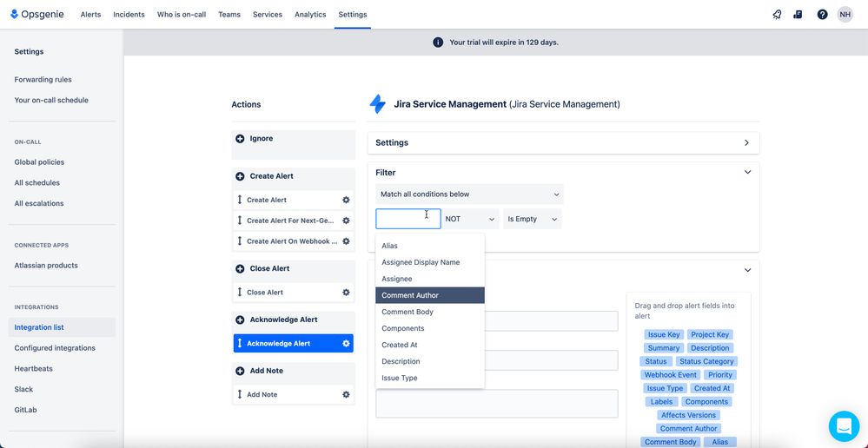Open All schedules in sidebar

pos(37,182)
